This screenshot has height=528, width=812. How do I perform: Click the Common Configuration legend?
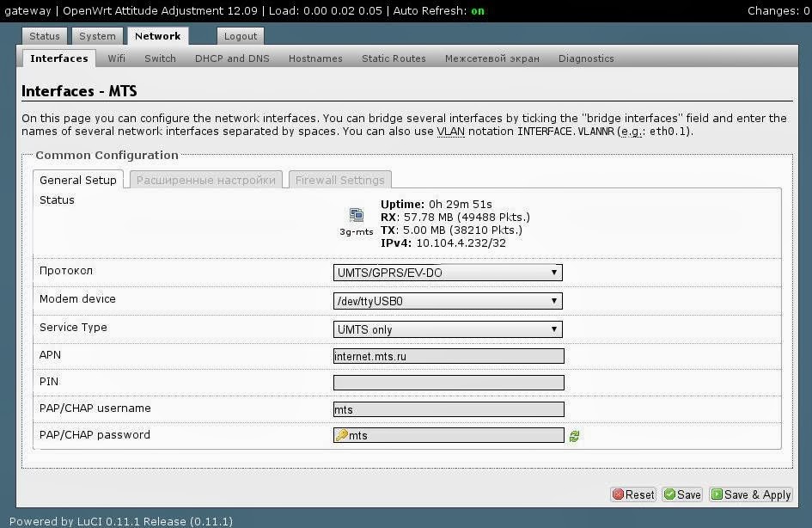click(107, 155)
